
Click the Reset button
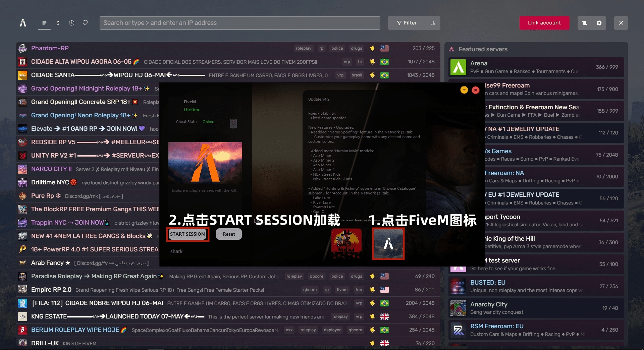pos(229,234)
